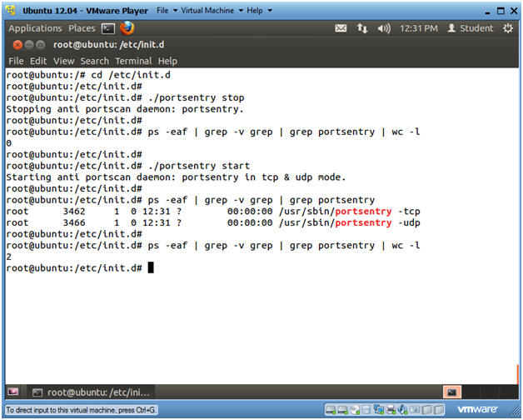This screenshot has width=523, height=420.
Task: Click the terminal prompt cursor line
Action: click(80, 267)
